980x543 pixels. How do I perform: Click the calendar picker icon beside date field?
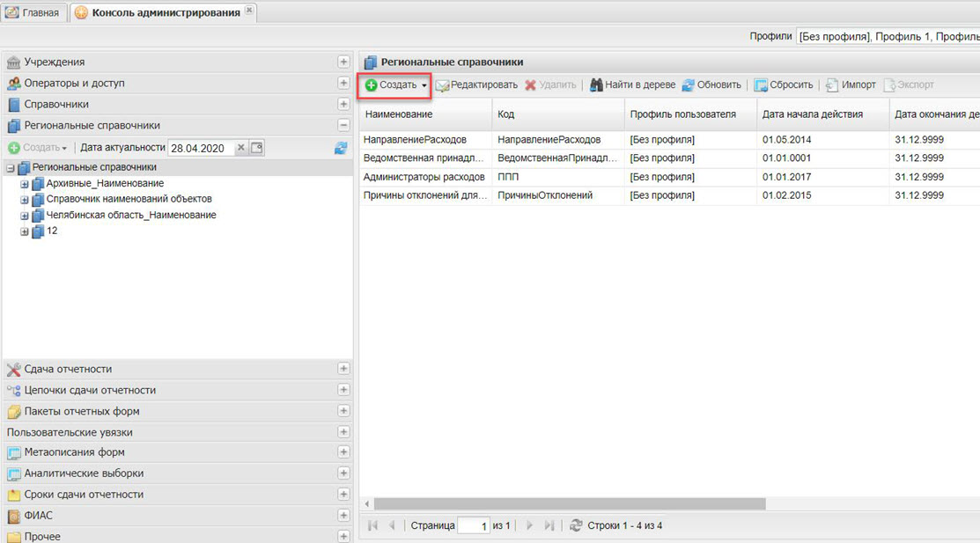[x=257, y=148]
